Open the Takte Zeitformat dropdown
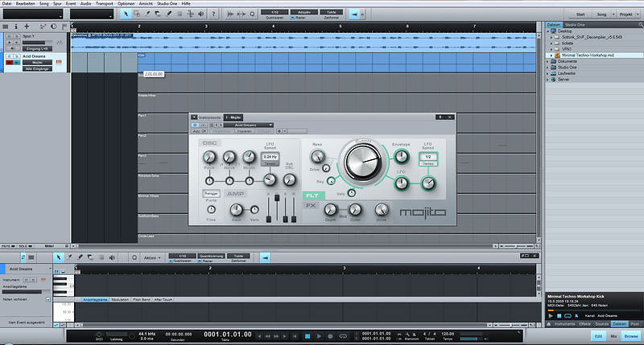Screen dimensions: 644x345 pyautogui.click(x=331, y=12)
